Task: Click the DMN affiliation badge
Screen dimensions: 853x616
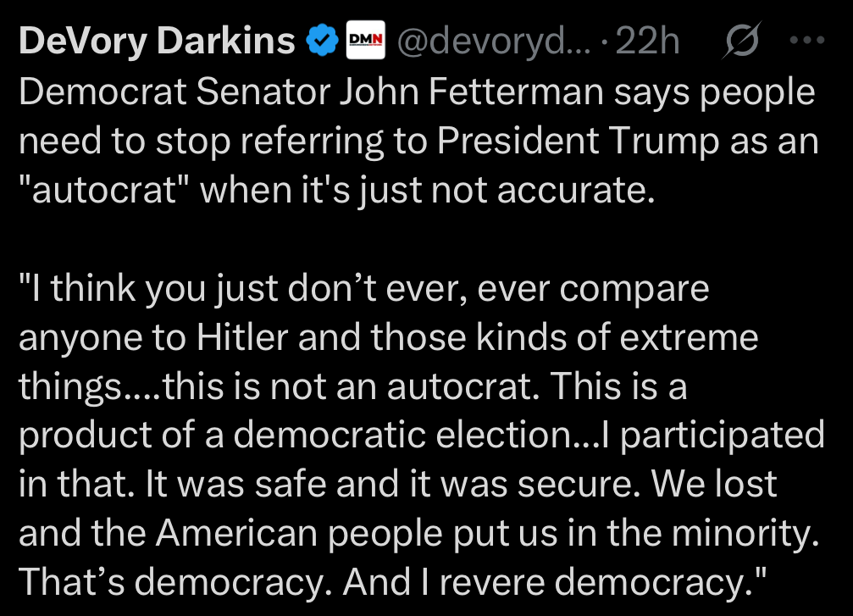Action: tap(366, 41)
